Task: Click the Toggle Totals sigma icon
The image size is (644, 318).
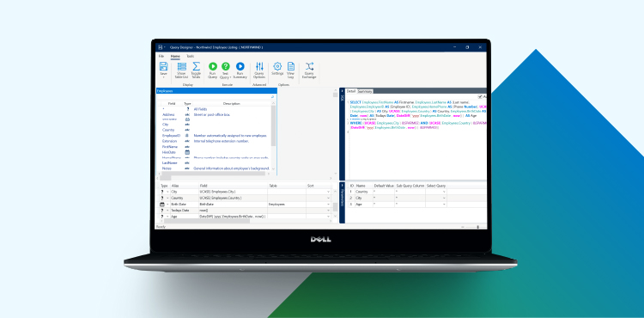Action: [197, 66]
